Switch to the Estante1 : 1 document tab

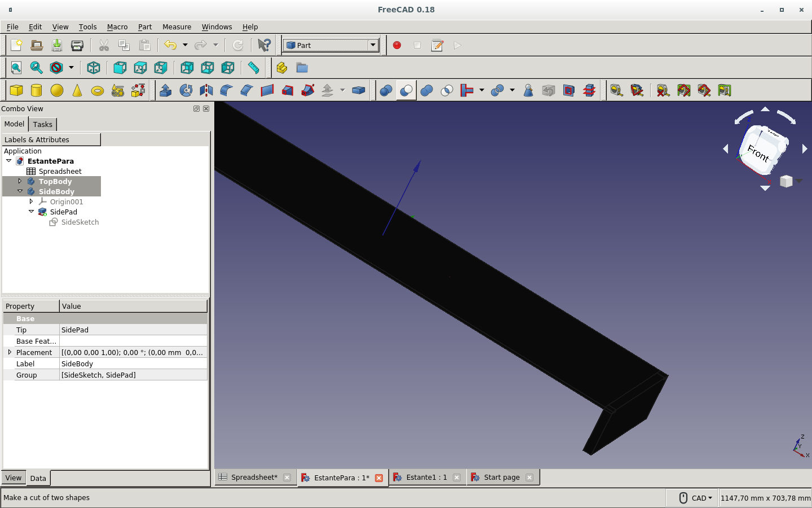(426, 477)
